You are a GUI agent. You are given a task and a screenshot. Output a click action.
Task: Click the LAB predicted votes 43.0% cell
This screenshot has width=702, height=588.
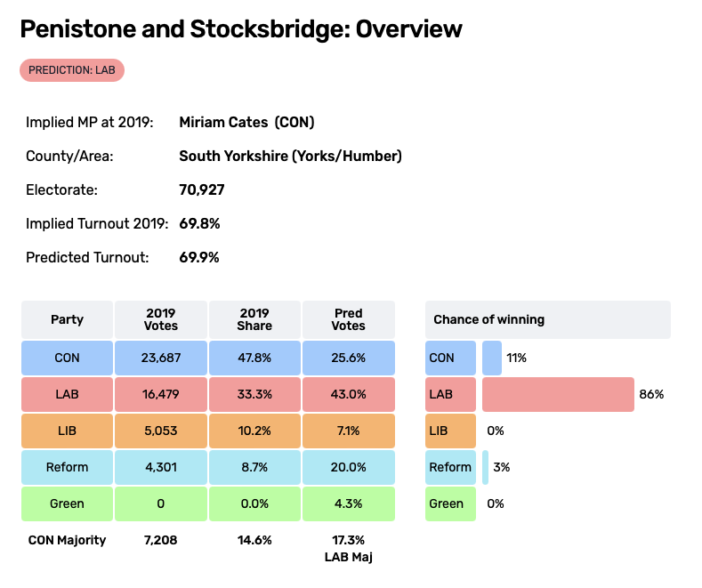(x=348, y=395)
